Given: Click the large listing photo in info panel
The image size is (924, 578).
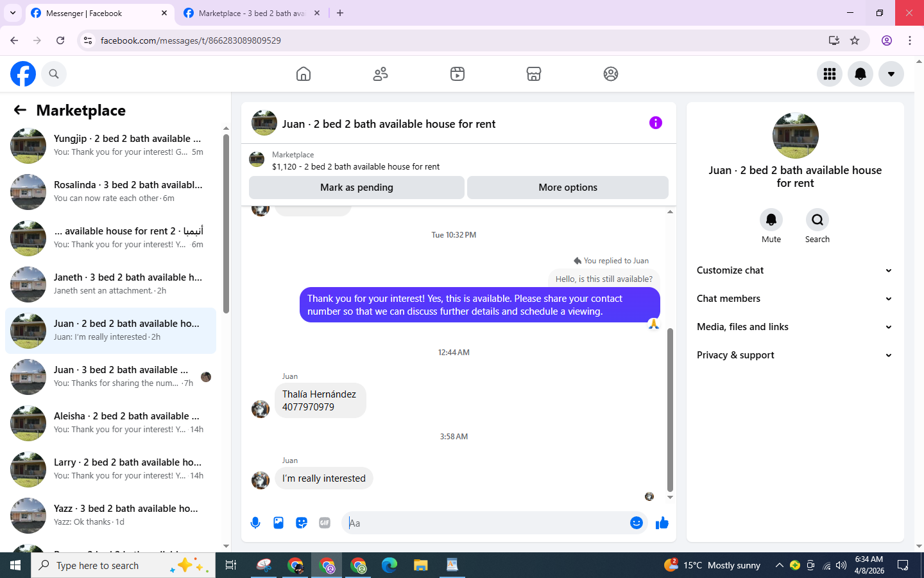Looking at the screenshot, I should pyautogui.click(x=796, y=136).
